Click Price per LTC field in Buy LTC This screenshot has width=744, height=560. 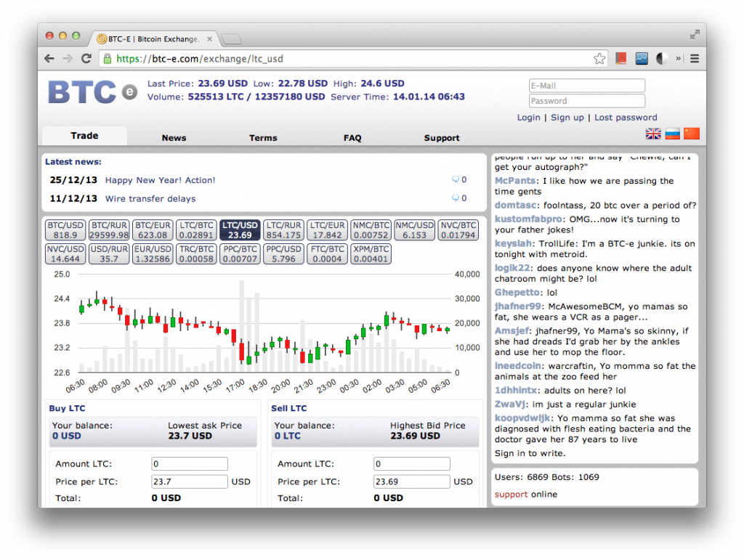click(x=190, y=482)
